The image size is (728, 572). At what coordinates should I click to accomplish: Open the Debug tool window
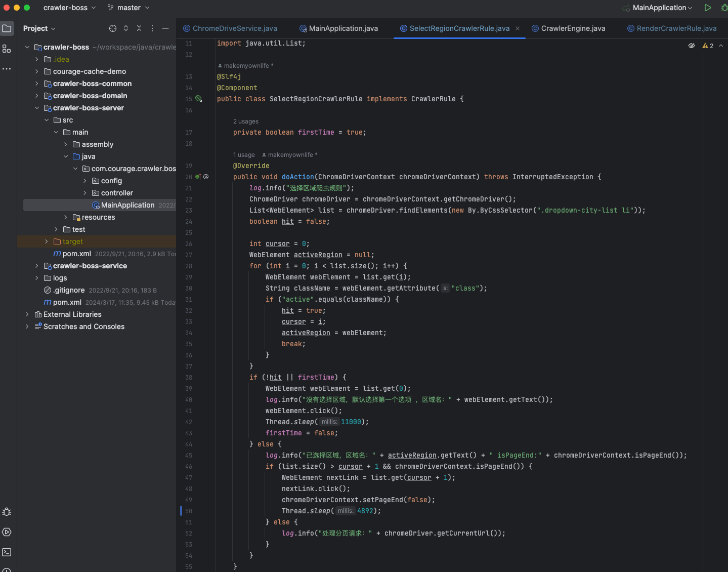(7, 512)
